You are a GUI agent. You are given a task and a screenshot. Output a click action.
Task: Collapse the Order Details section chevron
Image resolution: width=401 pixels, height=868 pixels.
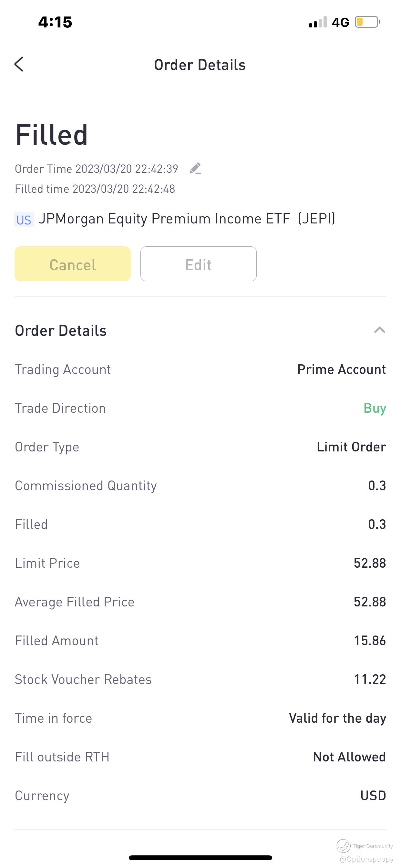point(379,330)
